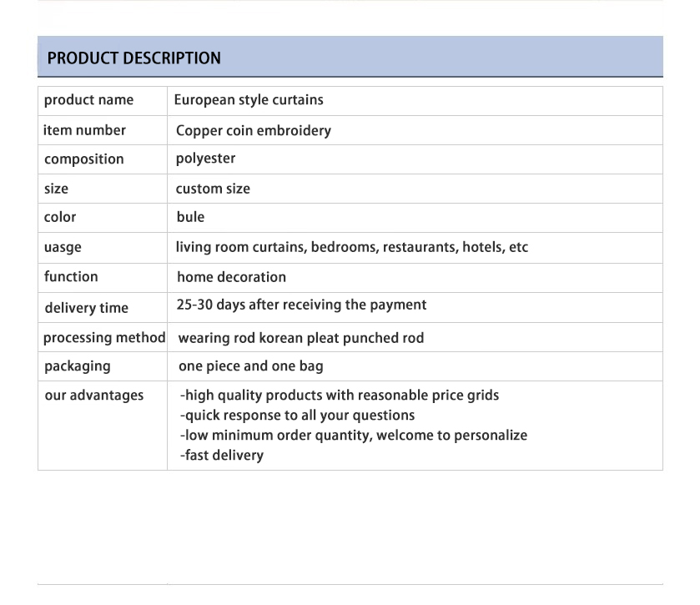Image resolution: width=700 pixels, height=605 pixels.
Task: Click the 'polyester' composition value
Action: pyautogui.click(x=205, y=159)
